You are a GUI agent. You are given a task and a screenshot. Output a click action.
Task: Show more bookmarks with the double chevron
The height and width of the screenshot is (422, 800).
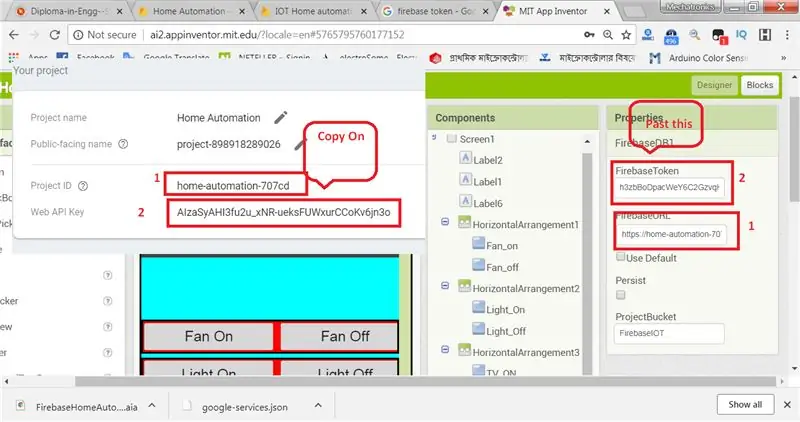tap(784, 58)
